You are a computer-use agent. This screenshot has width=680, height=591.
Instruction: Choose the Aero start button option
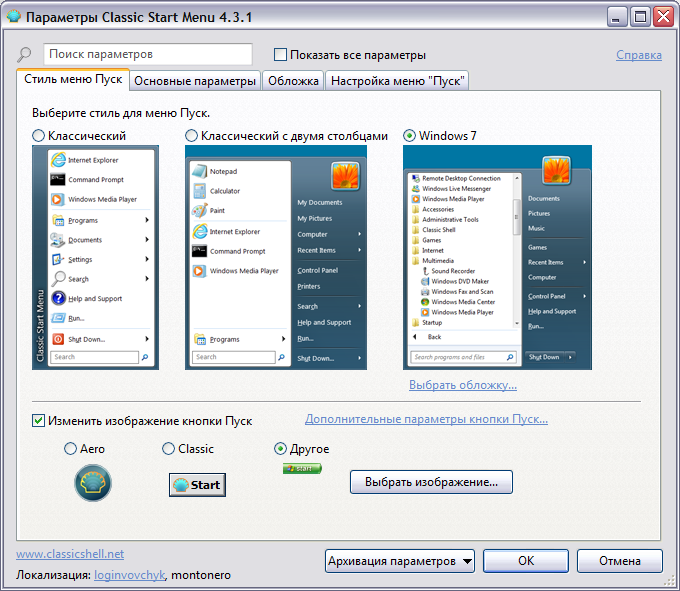(x=70, y=448)
